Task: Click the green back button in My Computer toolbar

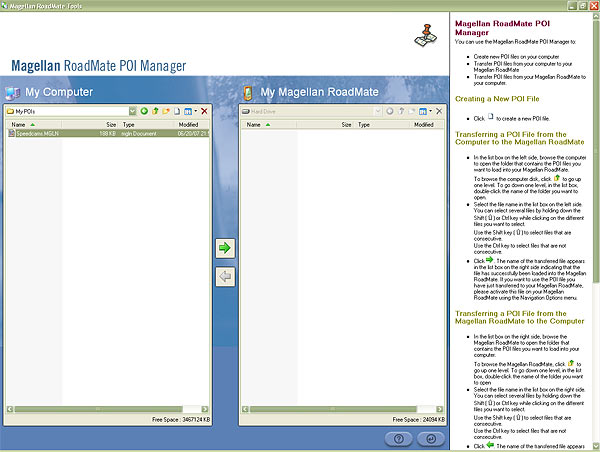Action: pyautogui.click(x=144, y=111)
